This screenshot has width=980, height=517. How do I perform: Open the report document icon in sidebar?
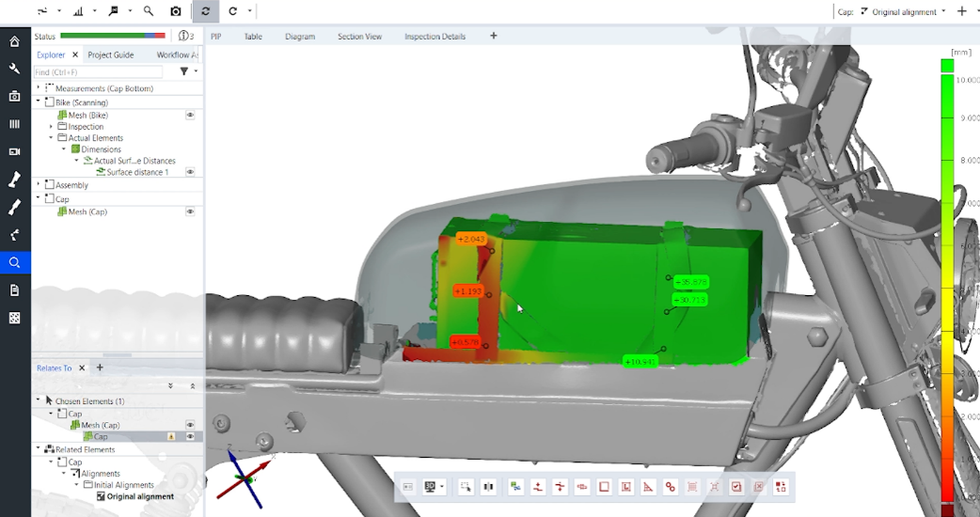14,290
